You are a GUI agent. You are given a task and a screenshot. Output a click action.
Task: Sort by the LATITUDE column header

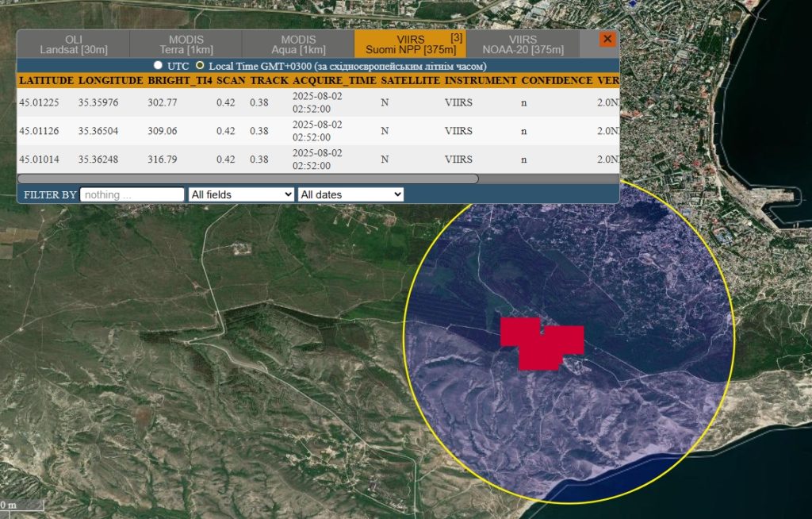(46, 81)
